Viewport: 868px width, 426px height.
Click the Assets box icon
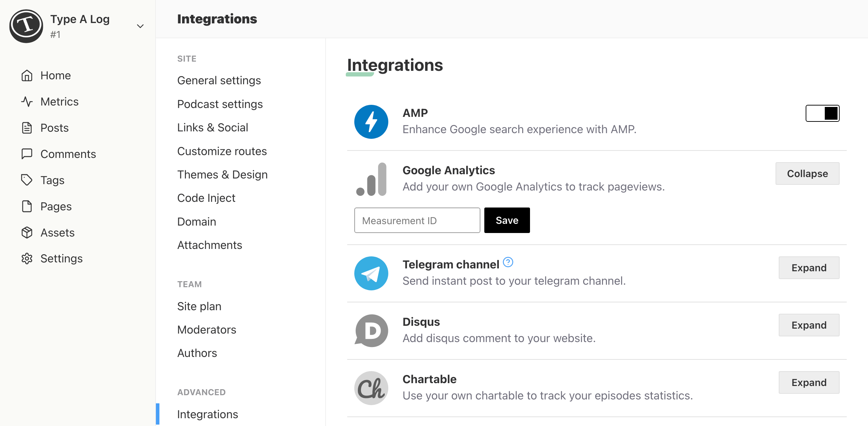click(27, 233)
